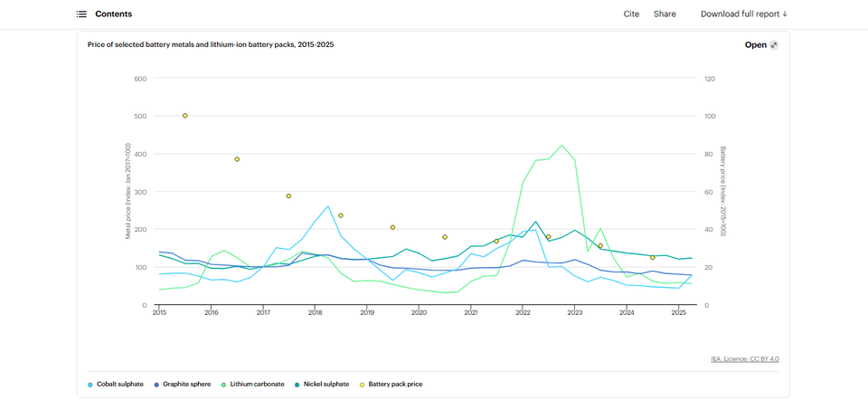Click Download full report link
The height and width of the screenshot is (410, 868).
(x=743, y=14)
